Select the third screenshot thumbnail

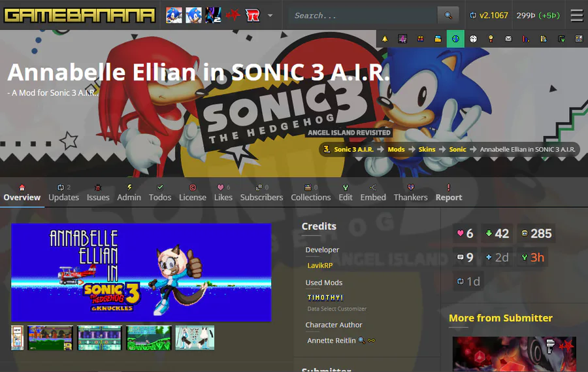click(x=100, y=338)
